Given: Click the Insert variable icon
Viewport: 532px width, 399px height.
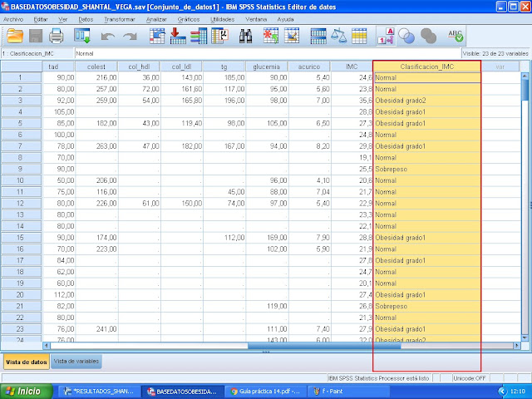Looking at the screenshot, I should coord(292,36).
